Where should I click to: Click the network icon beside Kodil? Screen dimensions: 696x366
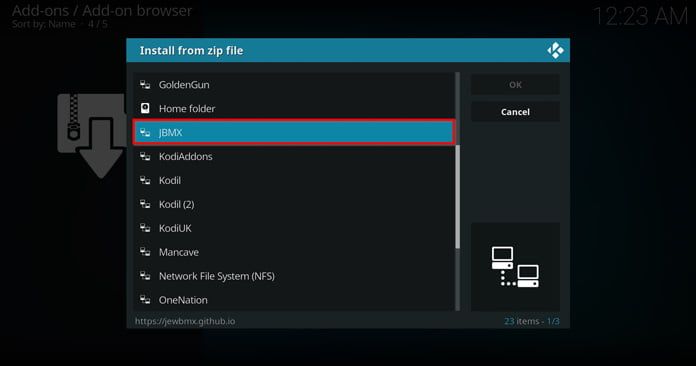145,180
